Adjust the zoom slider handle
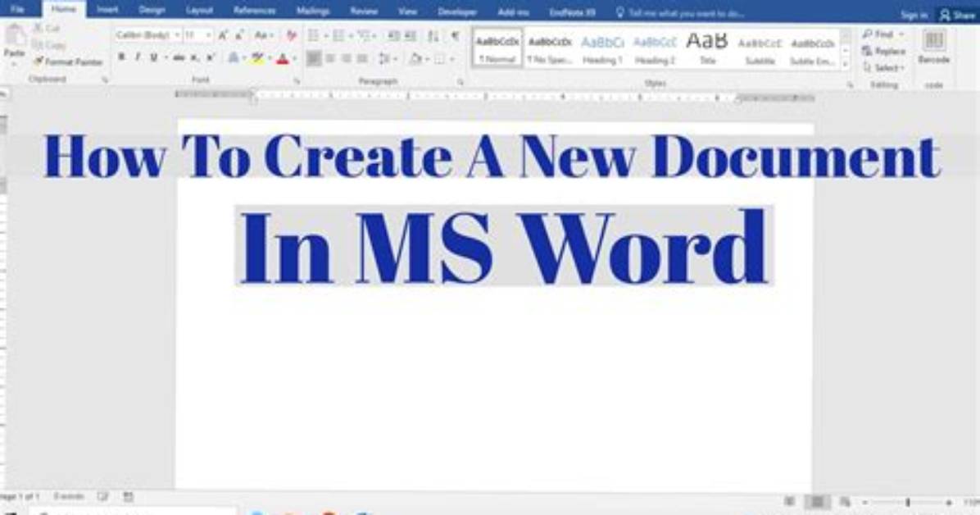The image size is (980, 515). (x=908, y=502)
